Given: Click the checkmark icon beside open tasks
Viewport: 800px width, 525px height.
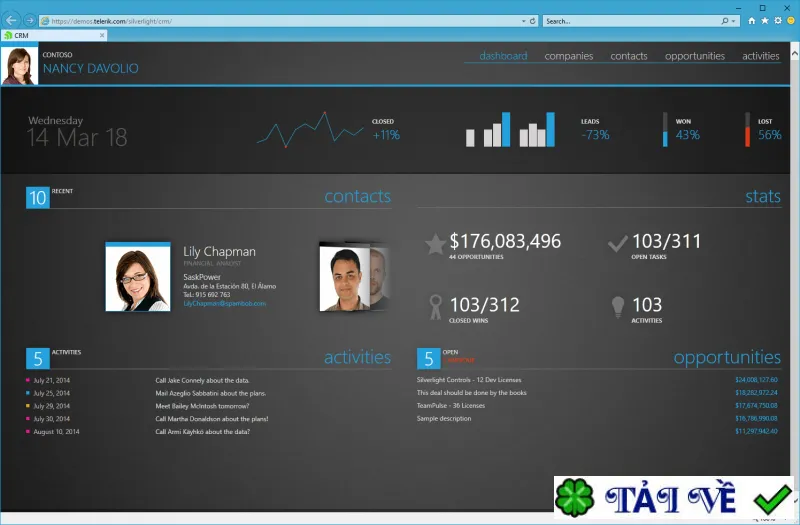Looking at the screenshot, I should click(617, 243).
